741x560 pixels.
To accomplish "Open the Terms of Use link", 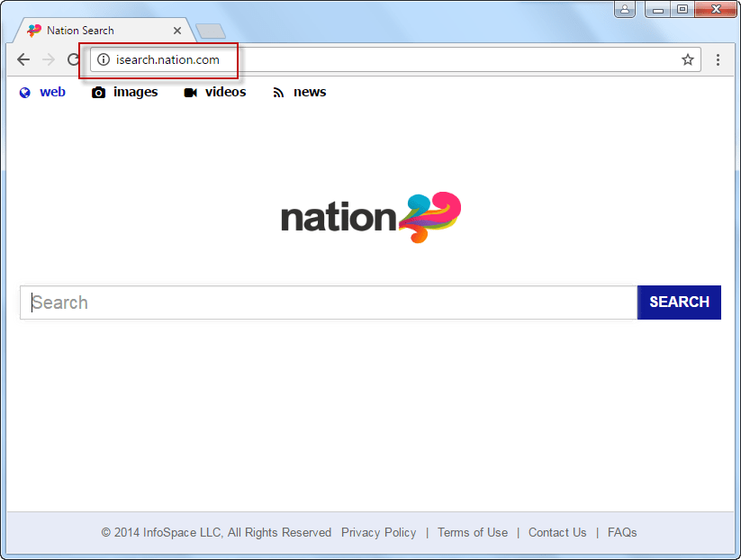I will (x=473, y=533).
